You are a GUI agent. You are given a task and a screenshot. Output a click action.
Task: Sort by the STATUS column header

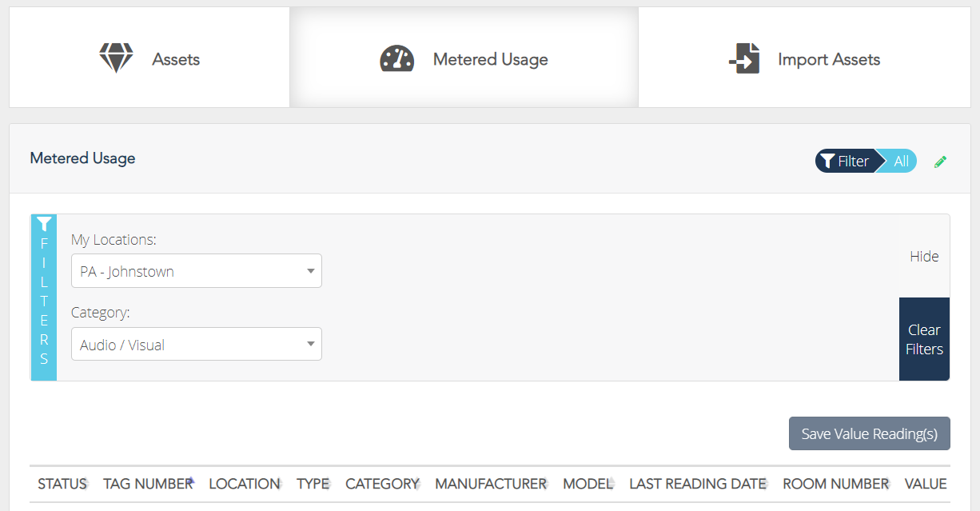(x=62, y=484)
